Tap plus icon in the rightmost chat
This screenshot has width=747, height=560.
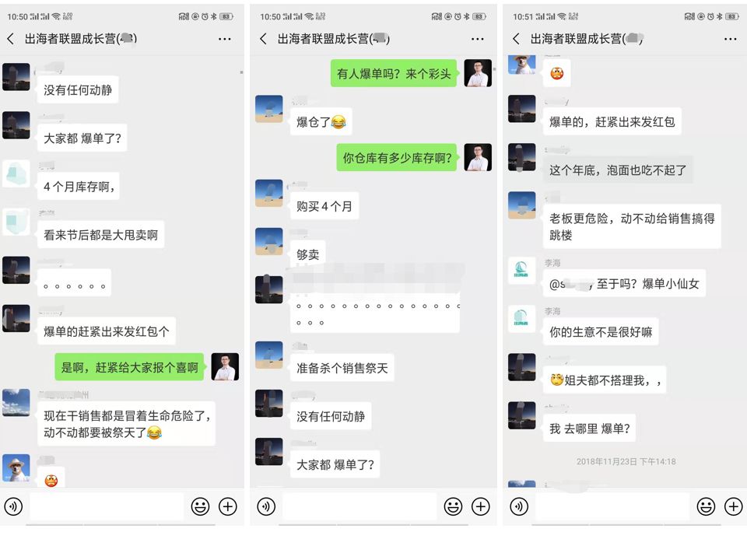[734, 506]
